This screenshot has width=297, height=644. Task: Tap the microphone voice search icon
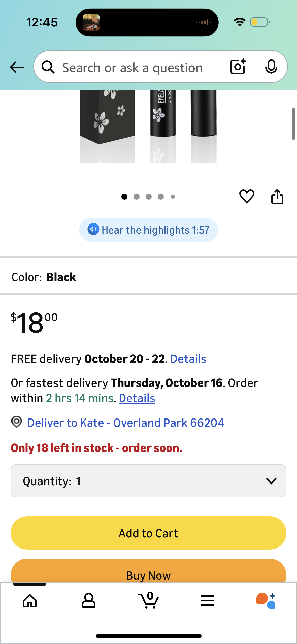tap(271, 67)
